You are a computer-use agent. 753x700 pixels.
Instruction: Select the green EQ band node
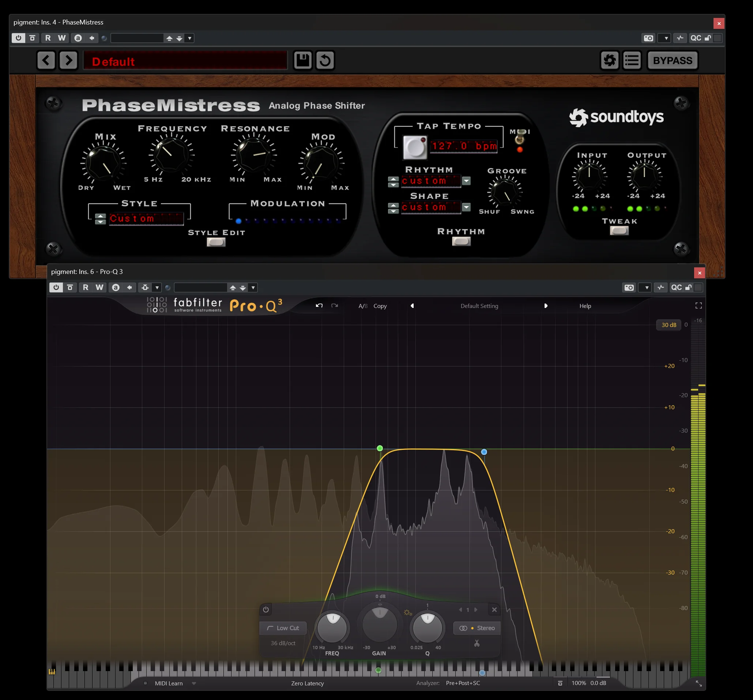point(380,448)
